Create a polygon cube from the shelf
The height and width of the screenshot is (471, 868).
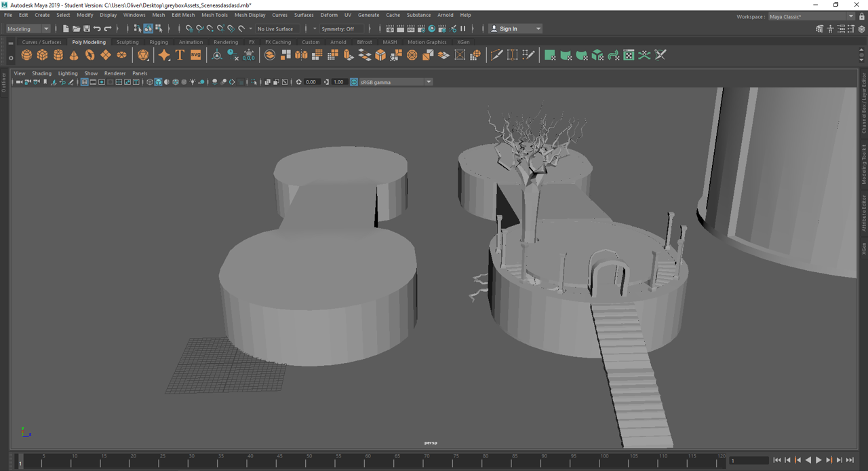pos(42,55)
